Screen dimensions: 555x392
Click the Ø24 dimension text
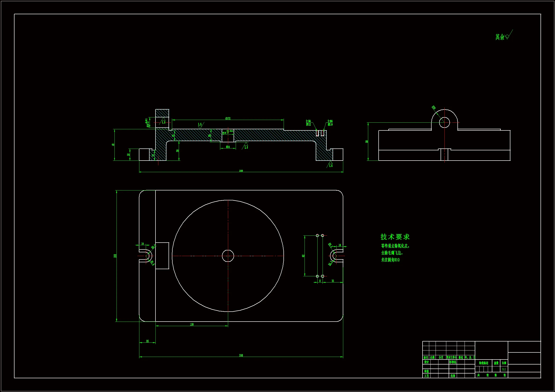tap(228, 147)
